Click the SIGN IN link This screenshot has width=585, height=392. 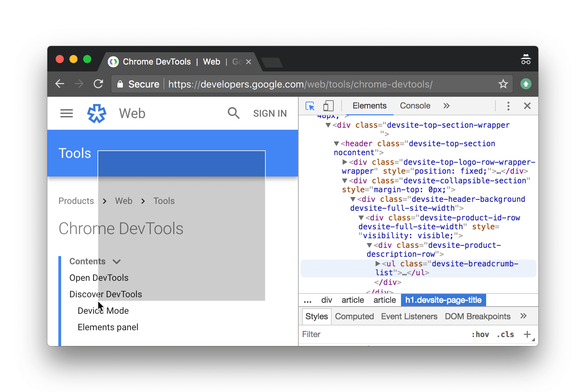[x=270, y=113]
